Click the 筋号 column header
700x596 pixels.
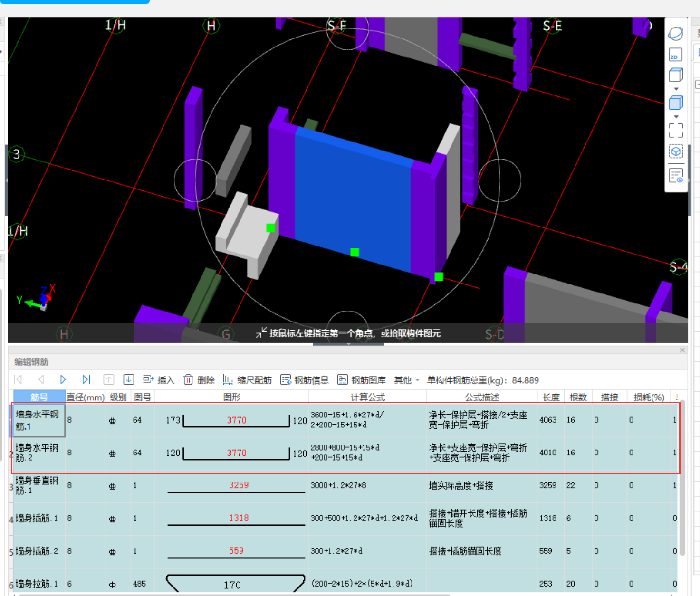39,397
